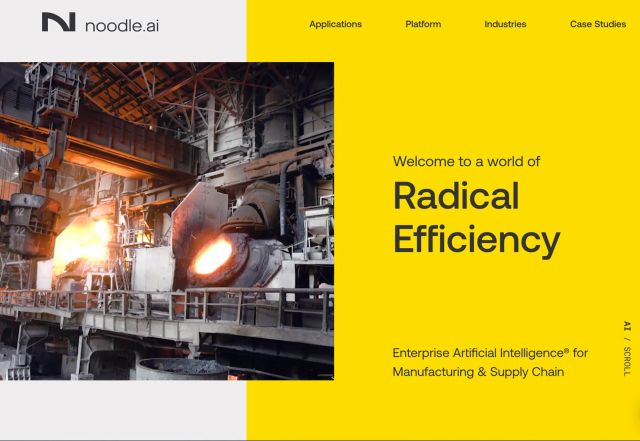The width and height of the screenshot is (640, 441).
Task: Select the 'Welcome to a world of' text
Action: pos(466,161)
